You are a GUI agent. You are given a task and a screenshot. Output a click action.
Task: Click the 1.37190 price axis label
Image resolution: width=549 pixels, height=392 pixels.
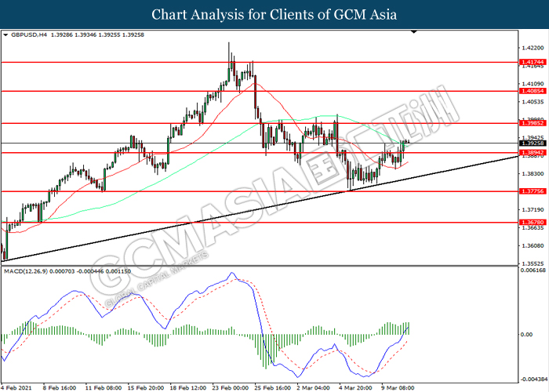tap(533, 209)
